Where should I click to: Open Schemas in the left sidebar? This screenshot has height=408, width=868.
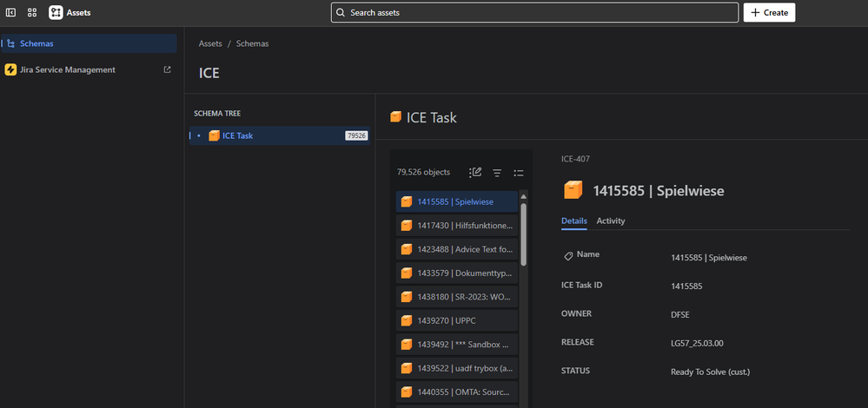(x=89, y=43)
